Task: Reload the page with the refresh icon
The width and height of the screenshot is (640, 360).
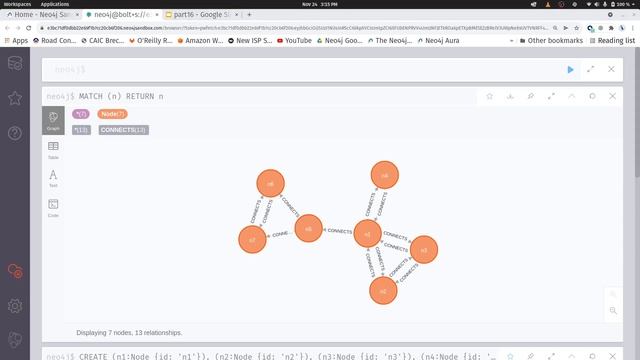Action: coord(29,28)
